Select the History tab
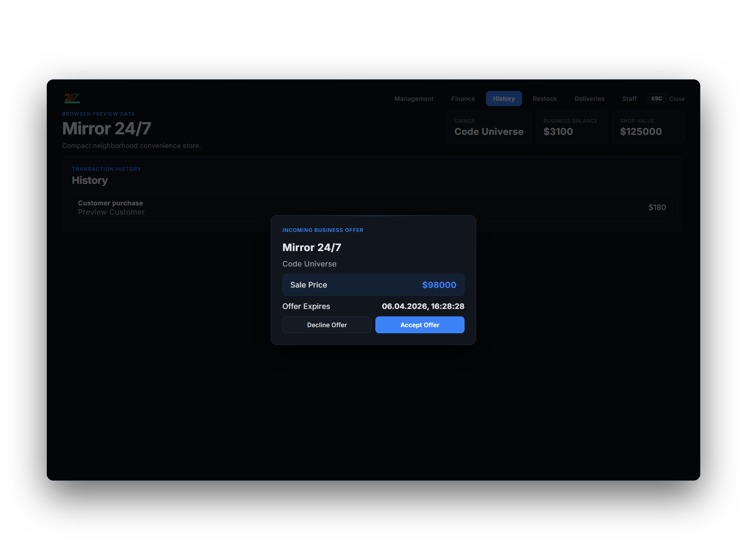 click(x=504, y=98)
